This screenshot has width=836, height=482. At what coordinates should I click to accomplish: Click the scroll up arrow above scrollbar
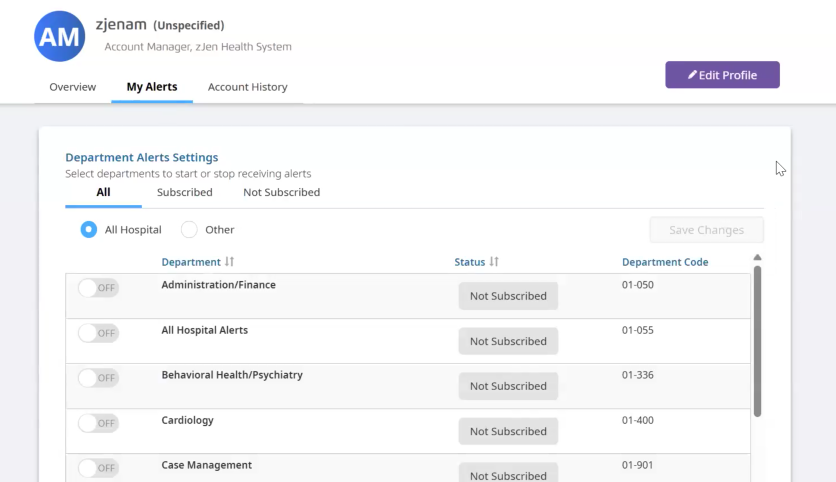coord(757,258)
